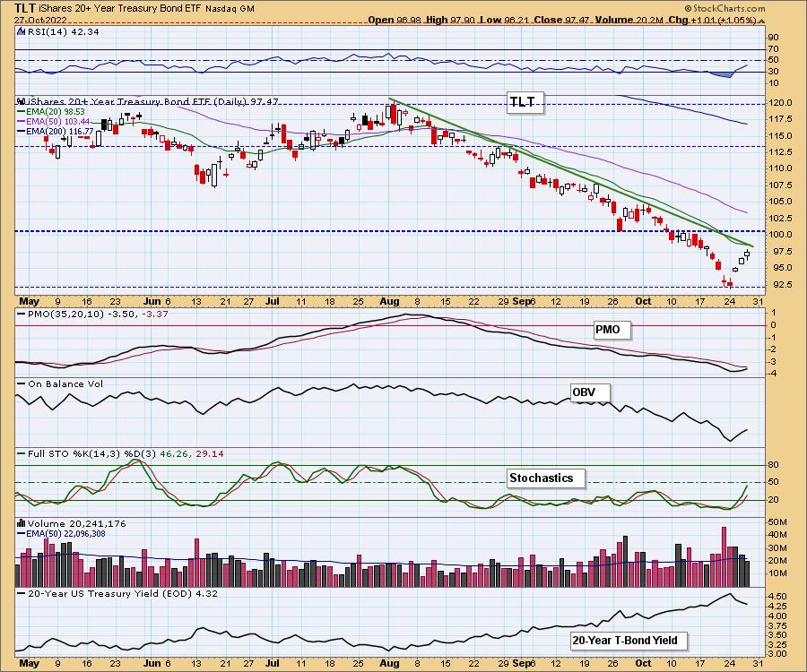The height and width of the screenshot is (672, 807).
Task: Click the 4.50 yield axis label
Action: 778,597
